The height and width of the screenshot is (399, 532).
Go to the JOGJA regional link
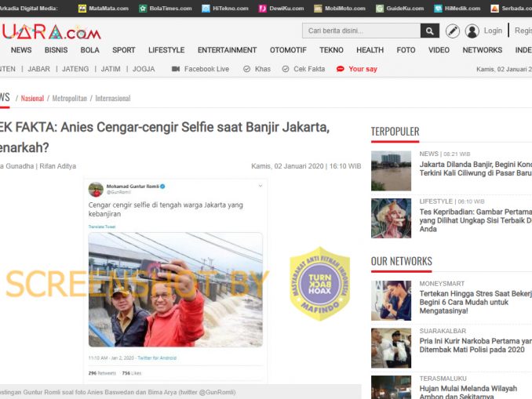(144, 69)
